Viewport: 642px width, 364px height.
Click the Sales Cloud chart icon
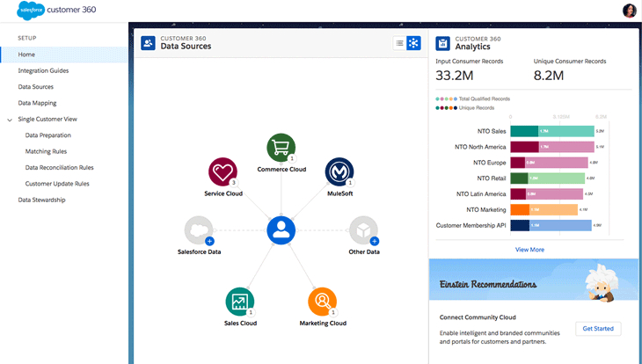click(239, 302)
